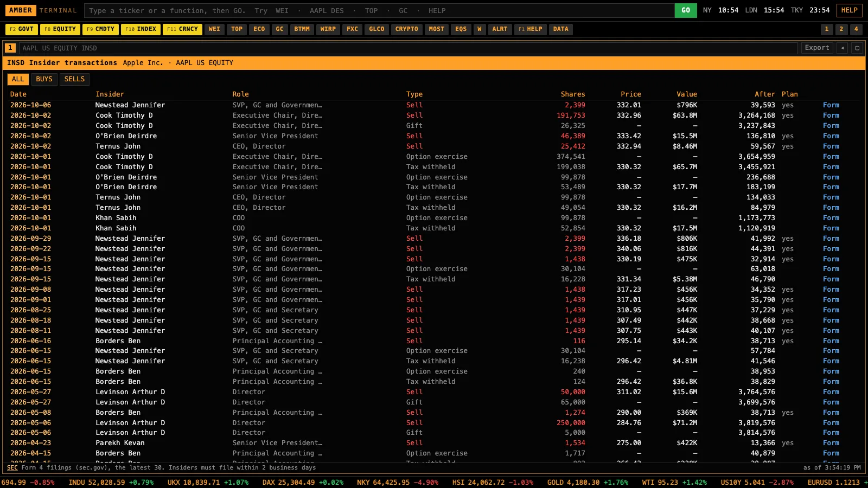868x488 pixels.
Task: Select the F11 CRNCY sector key
Action: 182,29
